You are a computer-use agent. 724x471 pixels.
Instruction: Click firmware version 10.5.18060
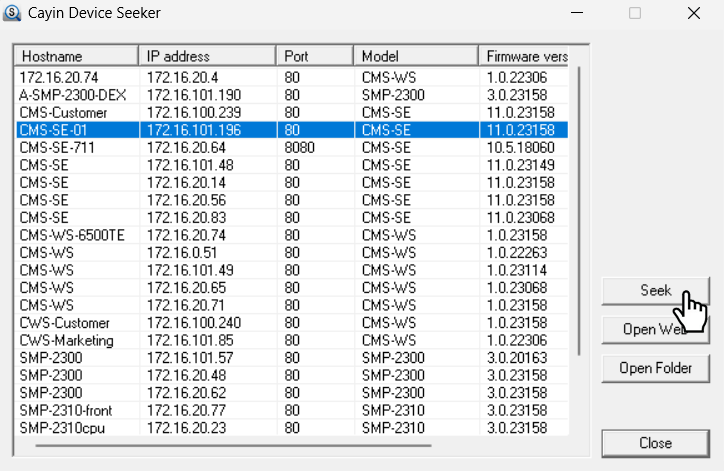click(x=520, y=148)
